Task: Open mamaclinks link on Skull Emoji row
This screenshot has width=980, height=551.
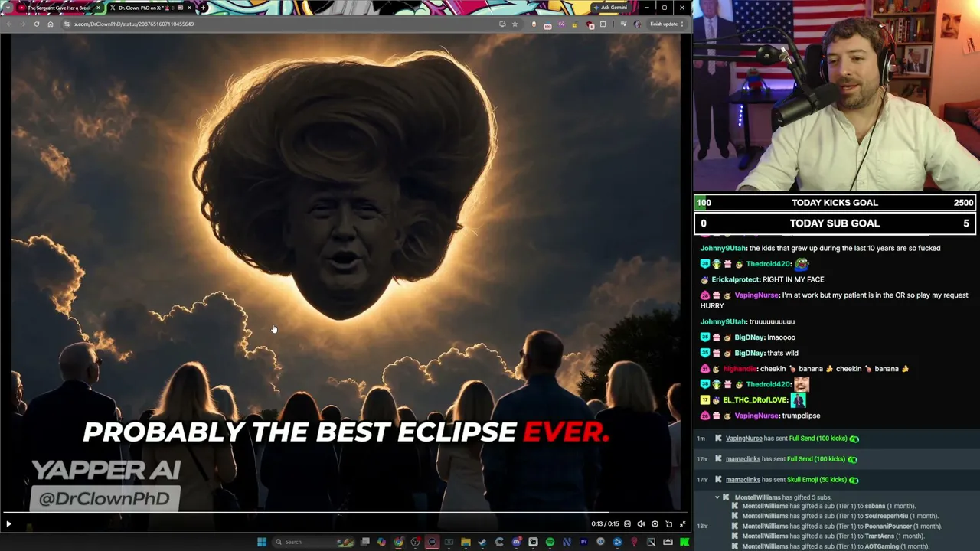Action: coord(743,480)
